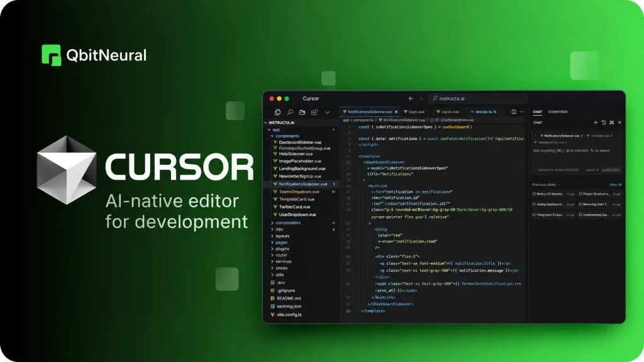The width and height of the screenshot is (644, 362).
Task: Open the Fixing Nuxt 3 Layers previous chat
Action: click(x=553, y=215)
